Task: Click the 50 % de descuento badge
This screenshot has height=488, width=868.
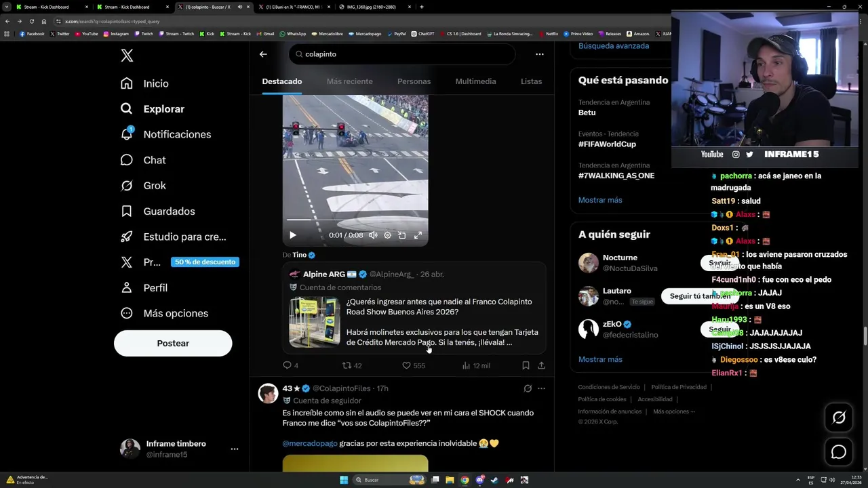Action: (205, 262)
